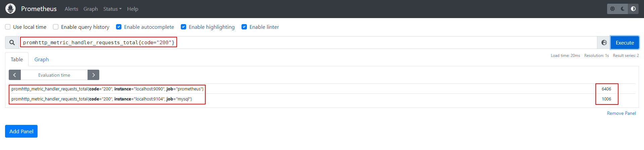Run the query with Execute
The width and height of the screenshot is (644, 150).
[625, 43]
